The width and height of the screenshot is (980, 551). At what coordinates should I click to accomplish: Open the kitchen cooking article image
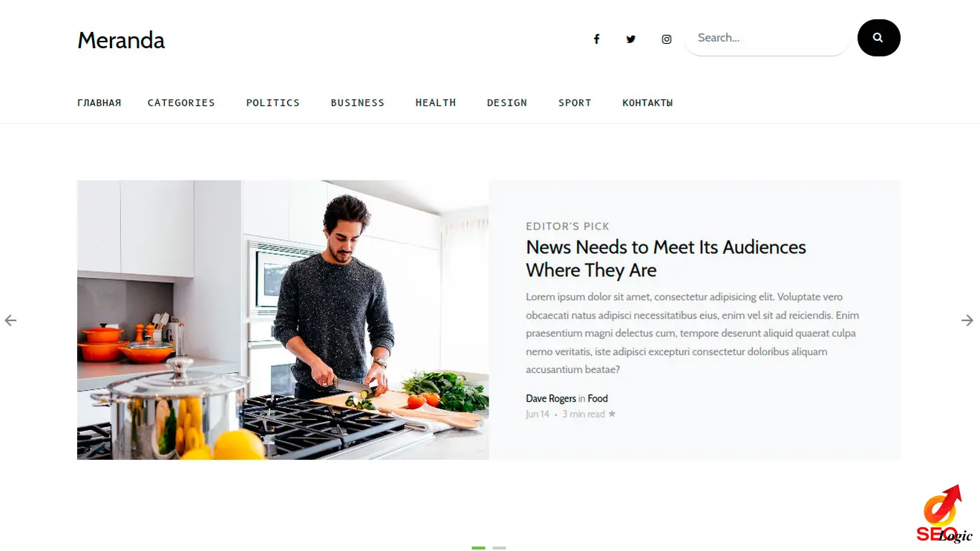283,320
